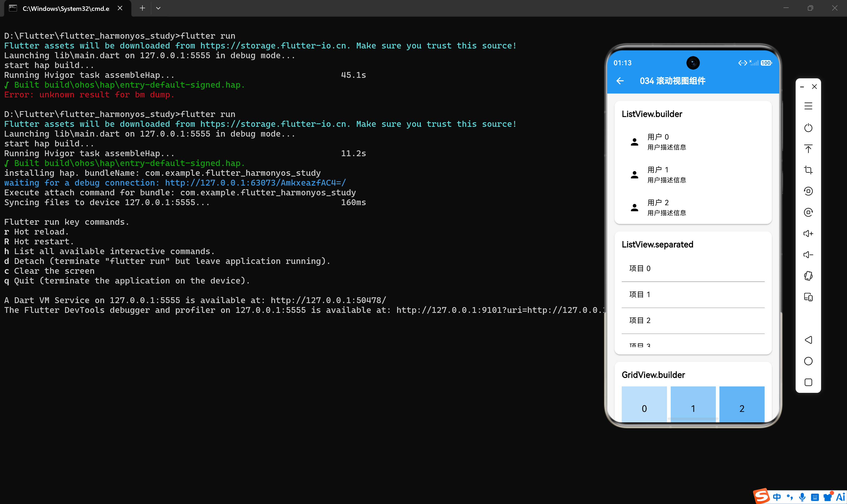This screenshot has width=847, height=504.
Task: Minimize the emulator side toolbar
Action: pyautogui.click(x=802, y=87)
